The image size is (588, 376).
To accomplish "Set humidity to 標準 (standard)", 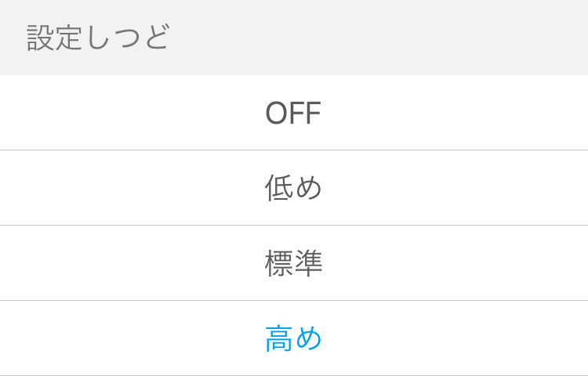I will (293, 263).
